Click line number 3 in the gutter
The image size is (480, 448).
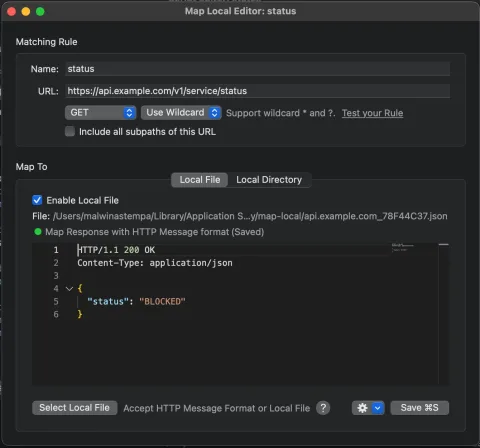tap(56, 276)
